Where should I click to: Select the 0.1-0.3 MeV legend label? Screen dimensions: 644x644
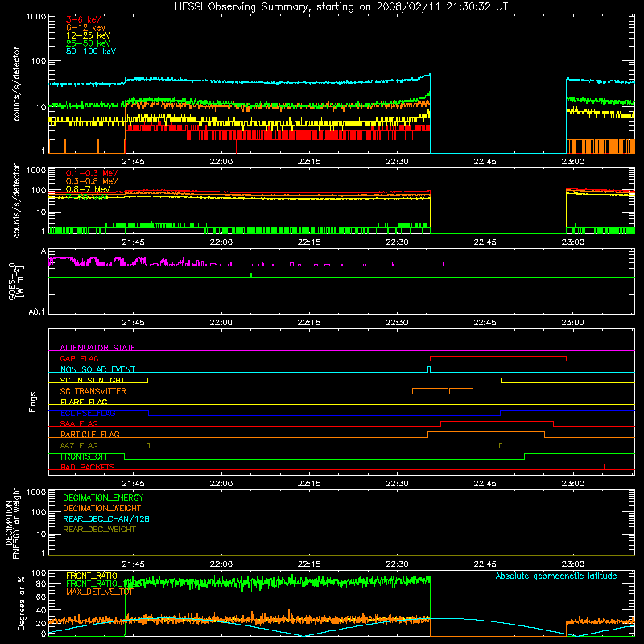92,173
